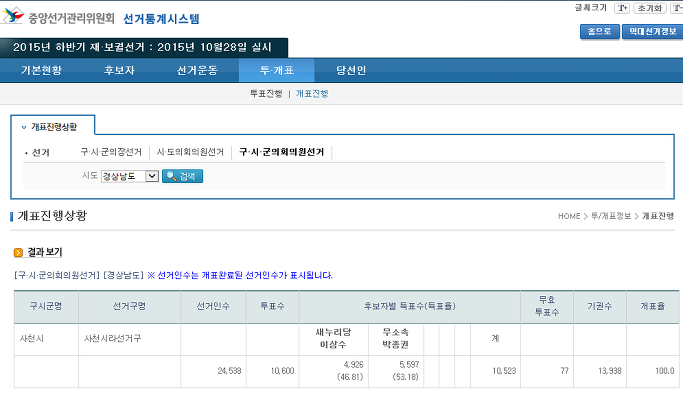The height and width of the screenshot is (395, 683).
Task: Click candidate 무소속 박종권 cell
Action: 396,338
